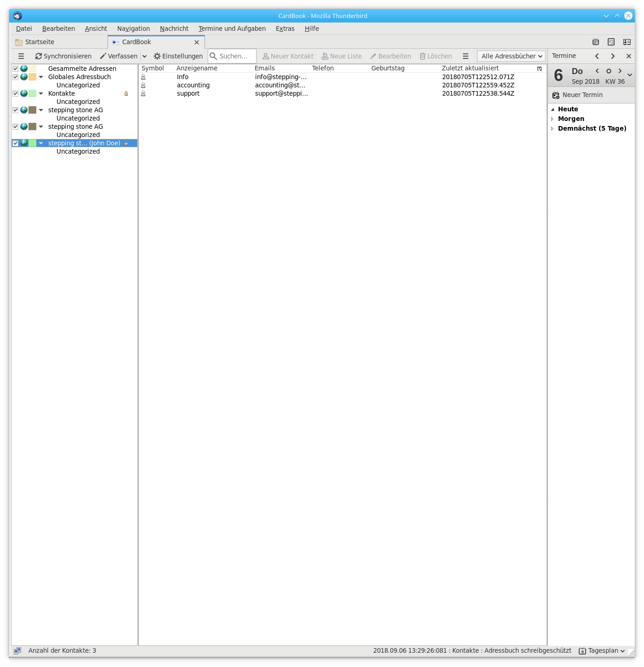Open Einstellungen via the gear icon
This screenshot has width=644, height=667.
pos(157,56)
